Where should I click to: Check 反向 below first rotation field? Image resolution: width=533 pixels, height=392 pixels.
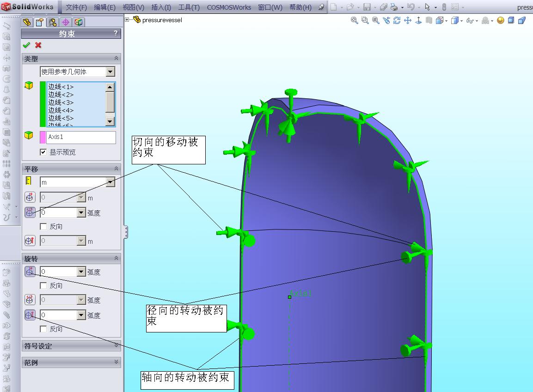click(43, 285)
